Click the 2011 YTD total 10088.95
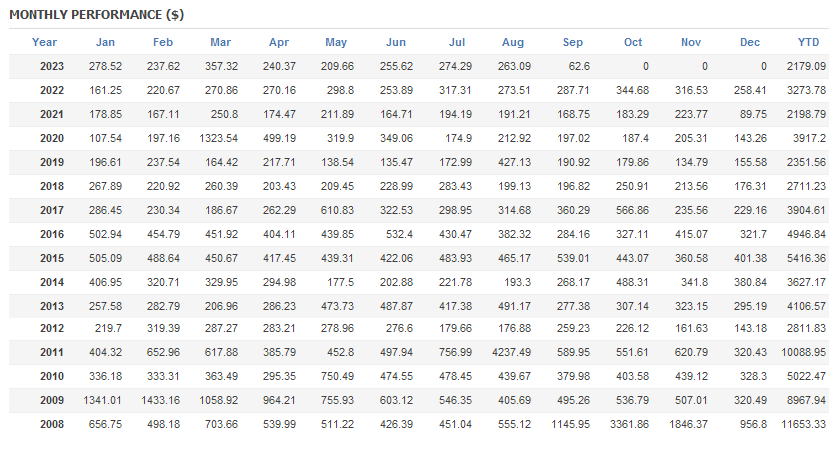 click(x=804, y=353)
